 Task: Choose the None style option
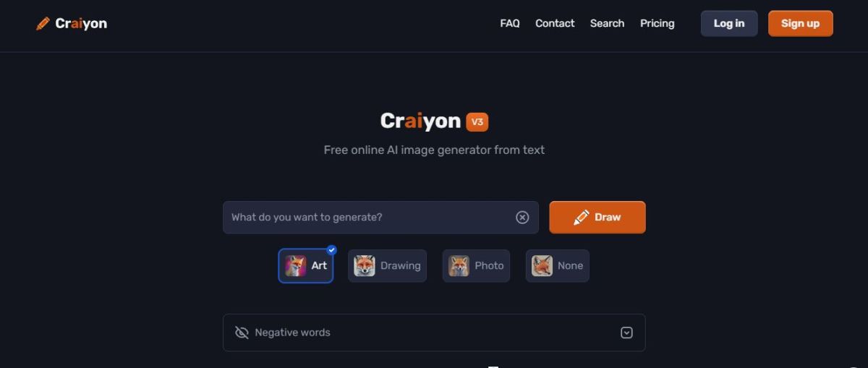558,266
